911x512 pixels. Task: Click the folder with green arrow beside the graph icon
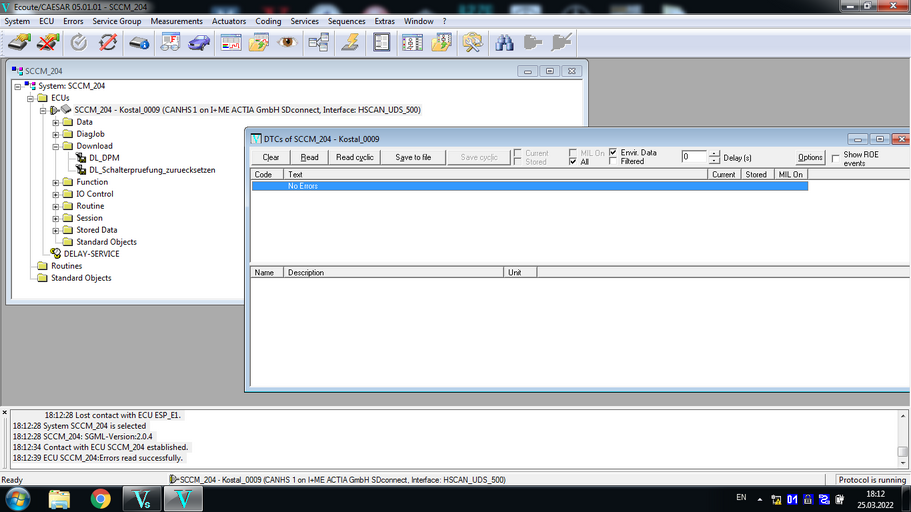pos(259,42)
